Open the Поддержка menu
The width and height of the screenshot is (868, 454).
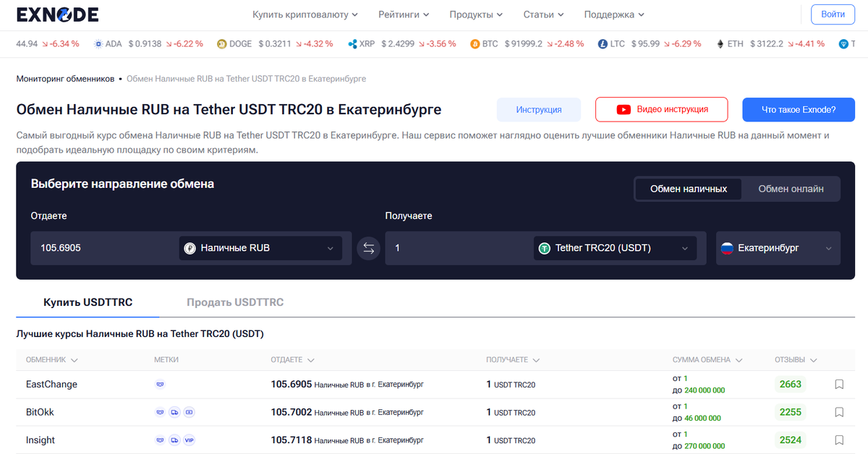pyautogui.click(x=614, y=14)
